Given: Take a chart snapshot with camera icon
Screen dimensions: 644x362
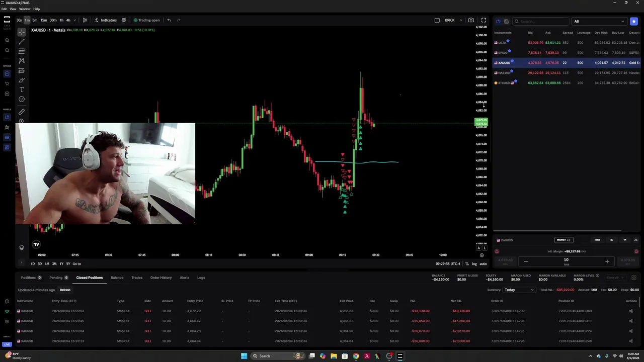Looking at the screenshot, I should (471, 20).
